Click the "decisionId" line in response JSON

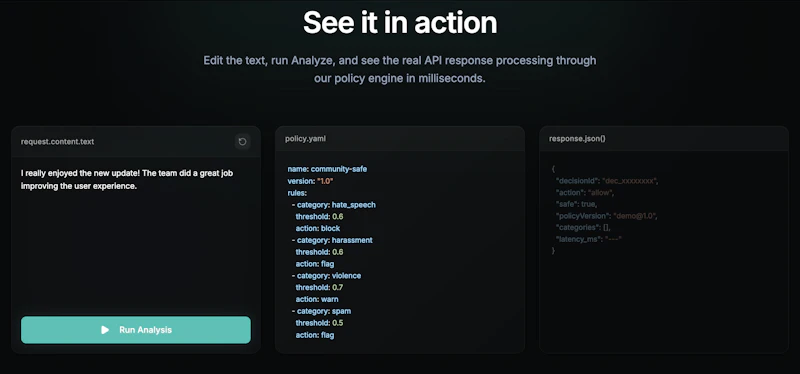(607, 181)
